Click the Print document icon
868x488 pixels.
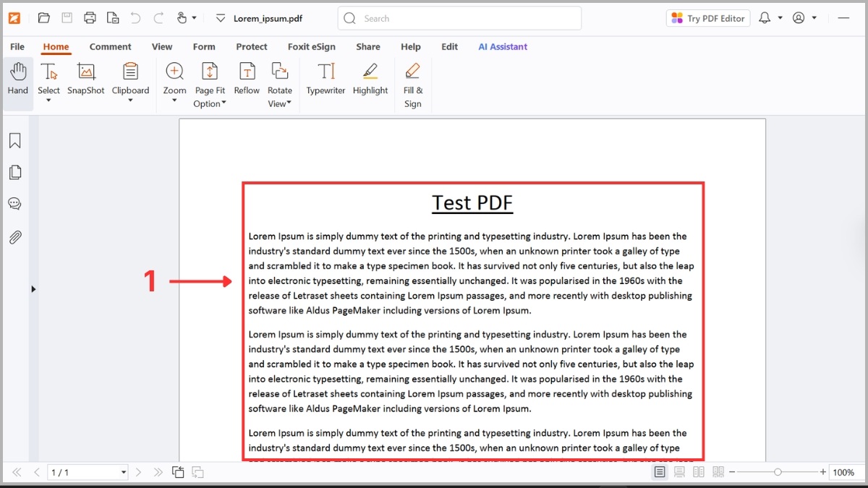pos(90,17)
